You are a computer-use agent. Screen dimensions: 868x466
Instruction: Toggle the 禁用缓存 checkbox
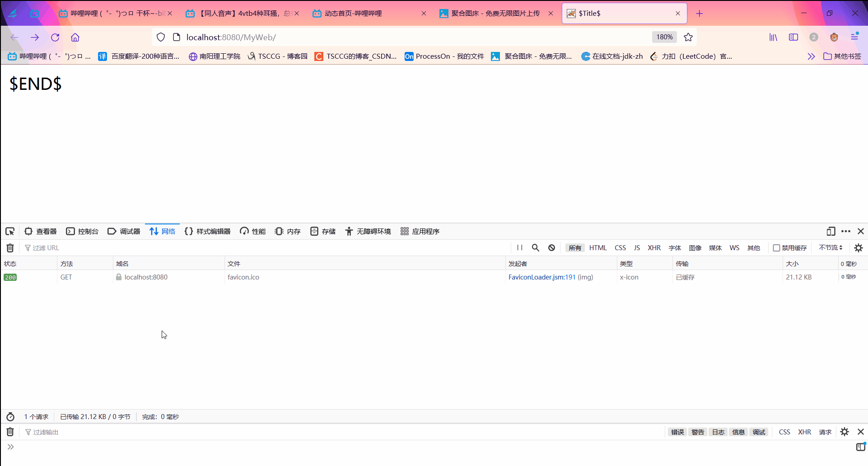tap(776, 248)
